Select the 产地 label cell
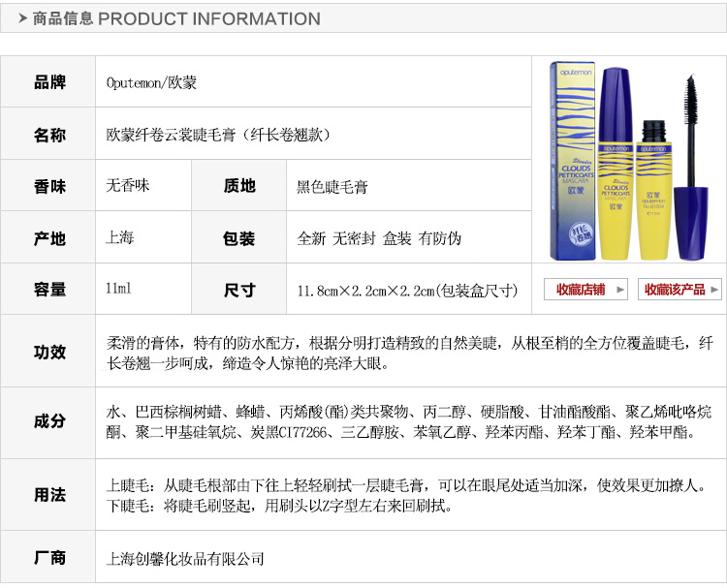Image resolution: width=727 pixels, height=588 pixels. point(48,238)
